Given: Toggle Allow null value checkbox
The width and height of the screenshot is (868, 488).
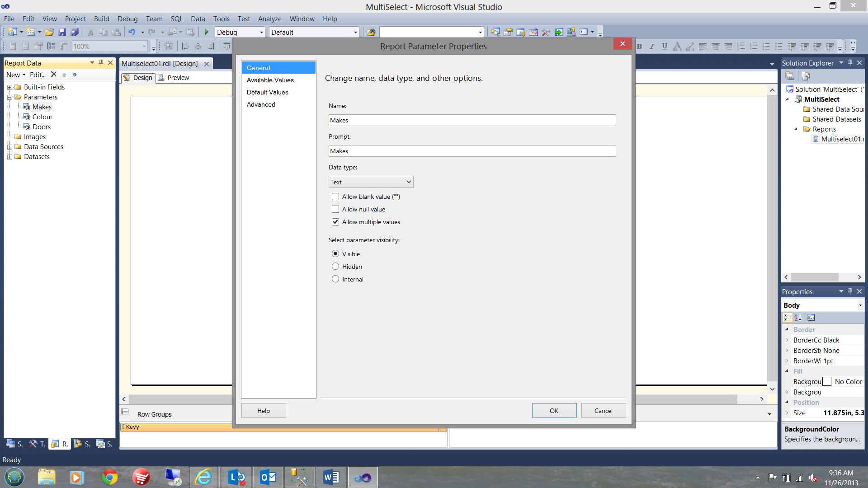Looking at the screenshot, I should coord(335,209).
